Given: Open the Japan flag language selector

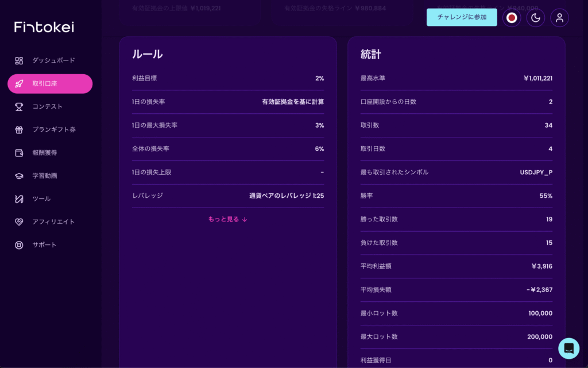Looking at the screenshot, I should tap(512, 17).
